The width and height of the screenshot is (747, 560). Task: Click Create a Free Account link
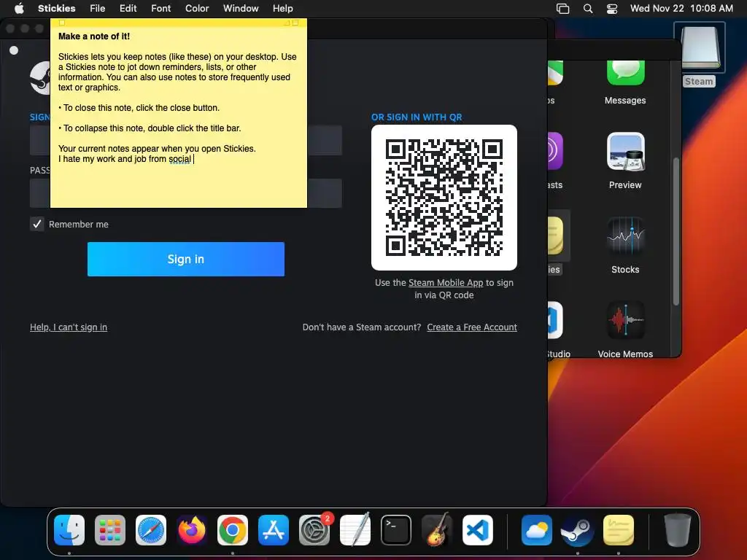coord(472,327)
